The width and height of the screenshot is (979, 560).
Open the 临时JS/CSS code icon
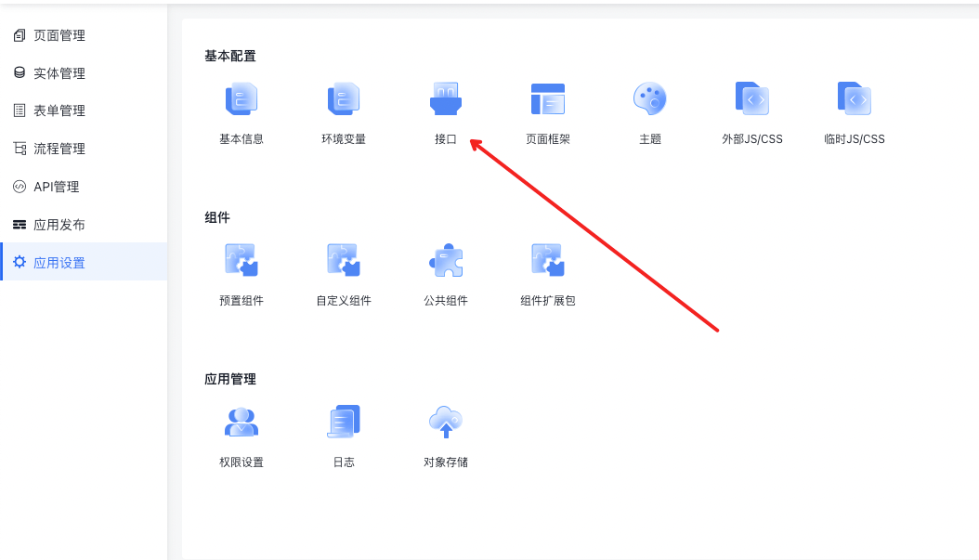click(x=855, y=99)
